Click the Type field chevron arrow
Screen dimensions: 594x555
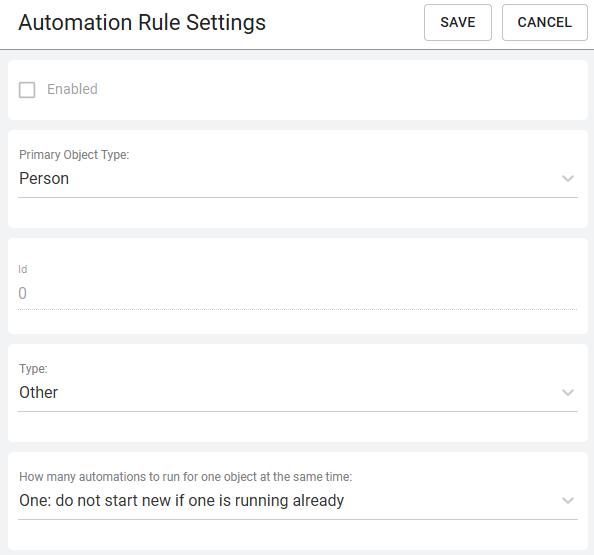pyautogui.click(x=567, y=392)
